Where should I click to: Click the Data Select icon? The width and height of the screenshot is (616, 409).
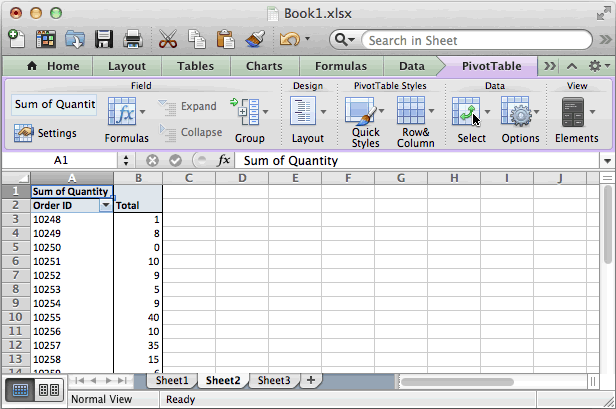pos(466,112)
